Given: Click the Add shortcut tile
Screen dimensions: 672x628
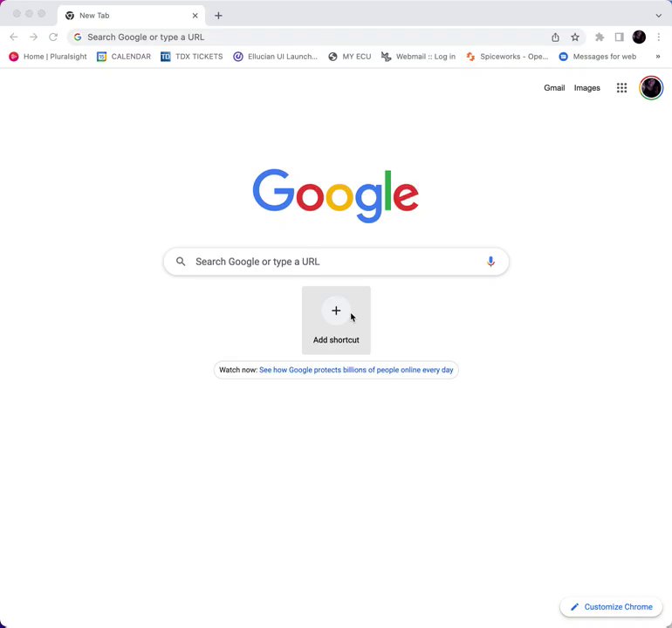Looking at the screenshot, I should [336, 320].
